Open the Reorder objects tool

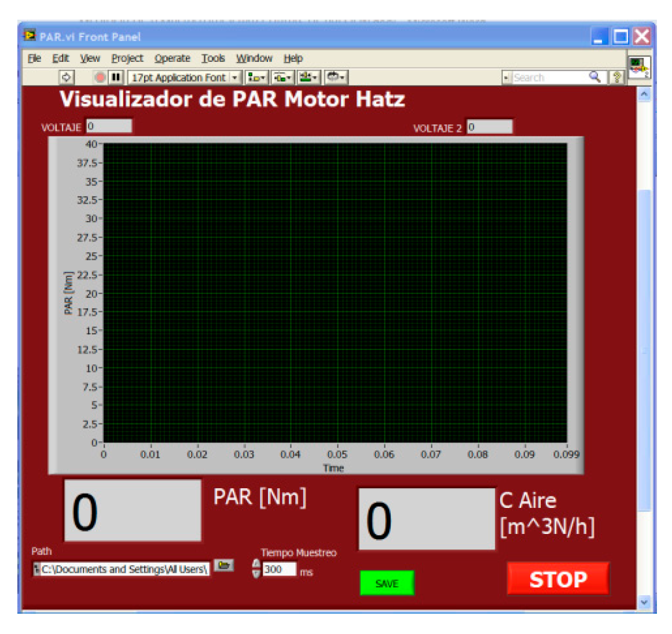335,78
